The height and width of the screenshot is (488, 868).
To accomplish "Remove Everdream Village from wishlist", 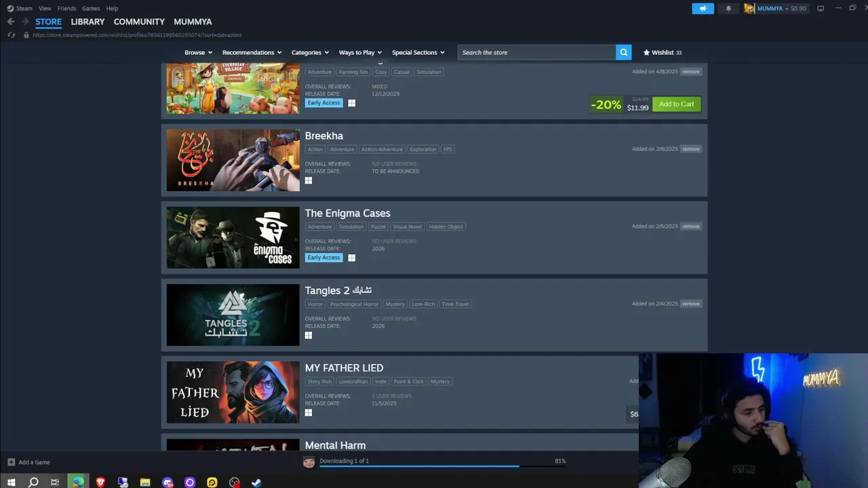I will [x=690, y=72].
